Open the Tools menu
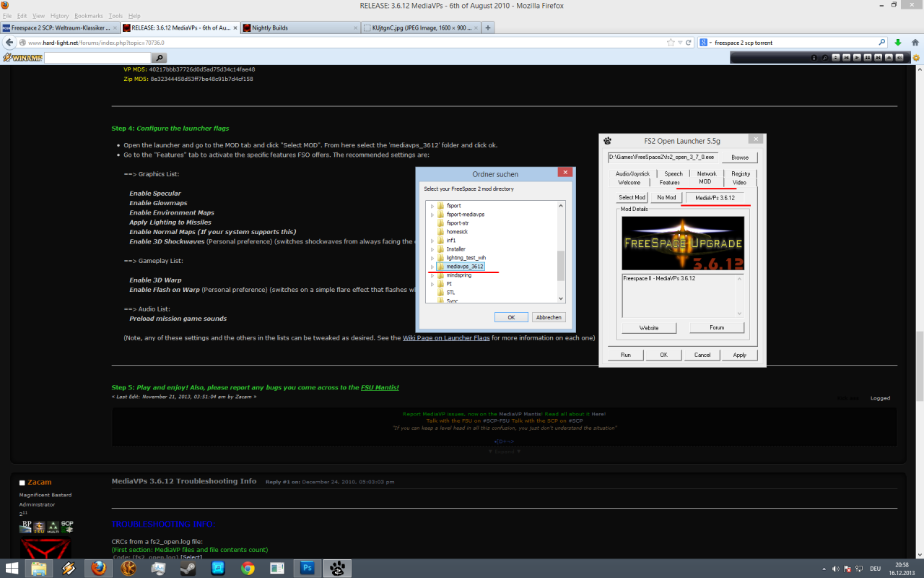Viewport: 924px width, 578px height. click(115, 15)
